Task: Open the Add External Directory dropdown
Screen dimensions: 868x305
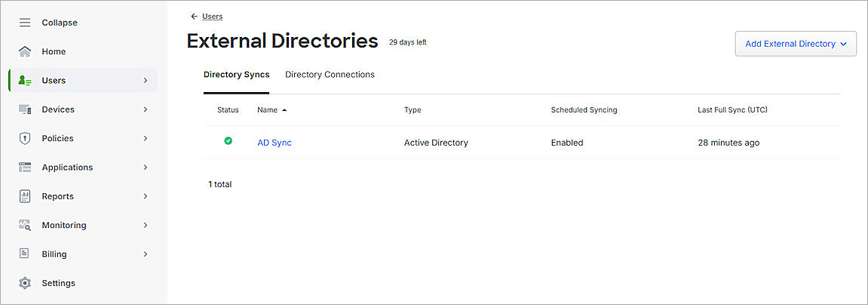Action: (x=796, y=44)
